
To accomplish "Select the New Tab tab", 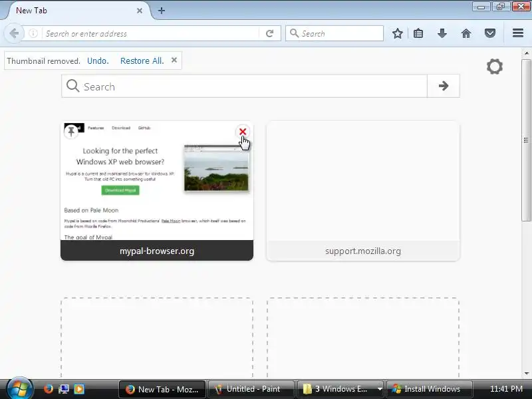I will 76,11.
